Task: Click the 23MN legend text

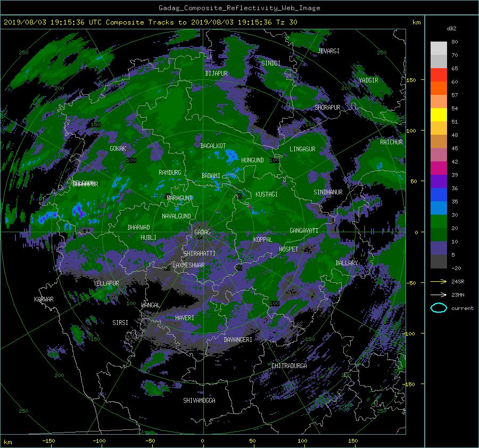Action: click(x=458, y=295)
